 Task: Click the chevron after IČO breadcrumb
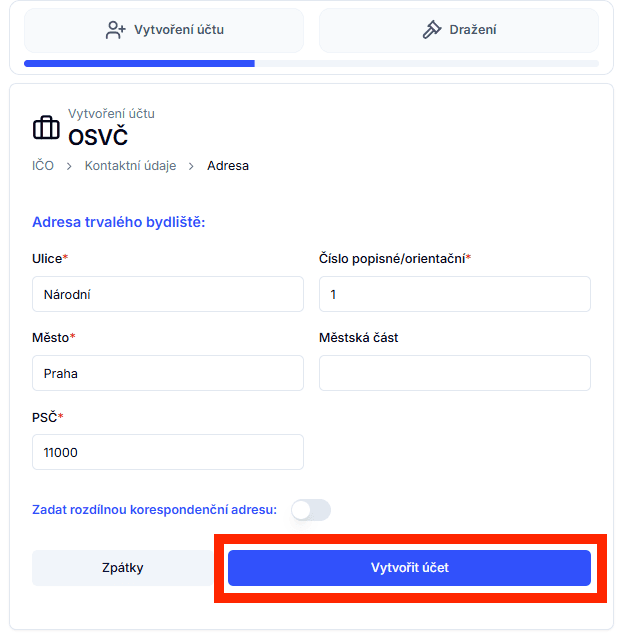coord(69,166)
